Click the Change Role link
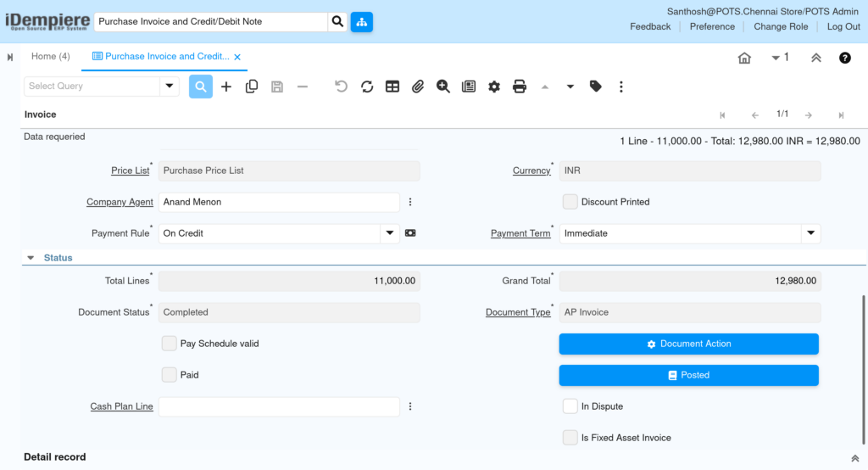This screenshot has height=470, width=868. coord(781,26)
